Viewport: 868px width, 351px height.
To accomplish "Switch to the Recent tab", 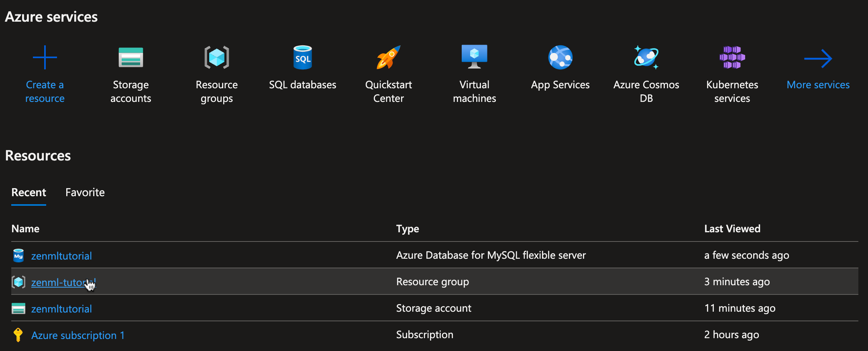I will coord(29,193).
